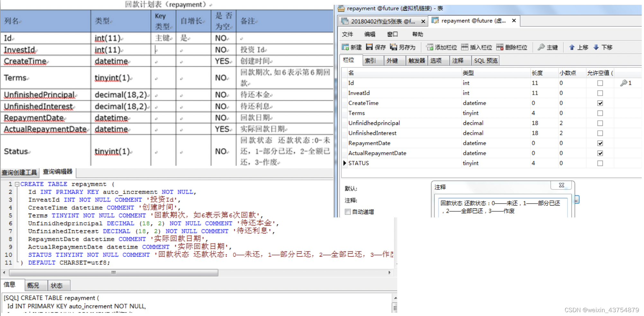Click the row pointer beside STATUS

pyautogui.click(x=345, y=163)
